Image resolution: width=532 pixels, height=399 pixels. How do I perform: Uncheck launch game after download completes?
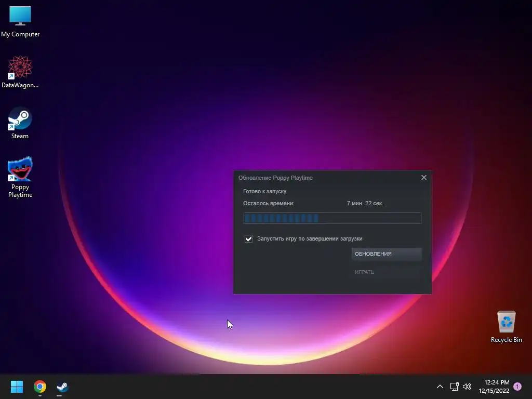point(248,238)
